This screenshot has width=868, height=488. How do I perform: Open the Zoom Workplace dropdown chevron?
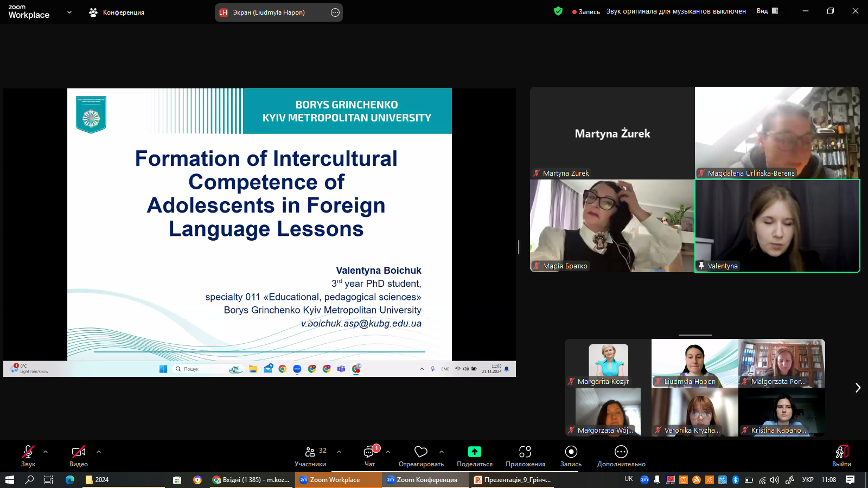coord(69,12)
